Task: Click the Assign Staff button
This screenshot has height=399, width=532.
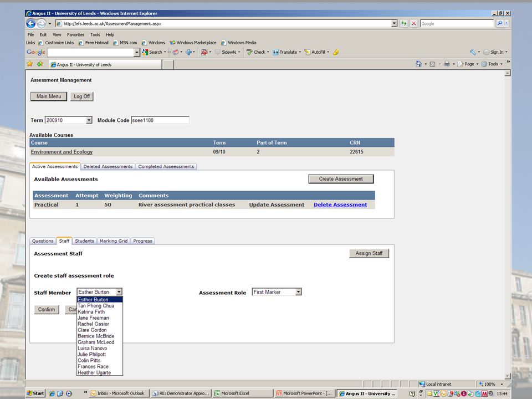Action: pos(369,253)
